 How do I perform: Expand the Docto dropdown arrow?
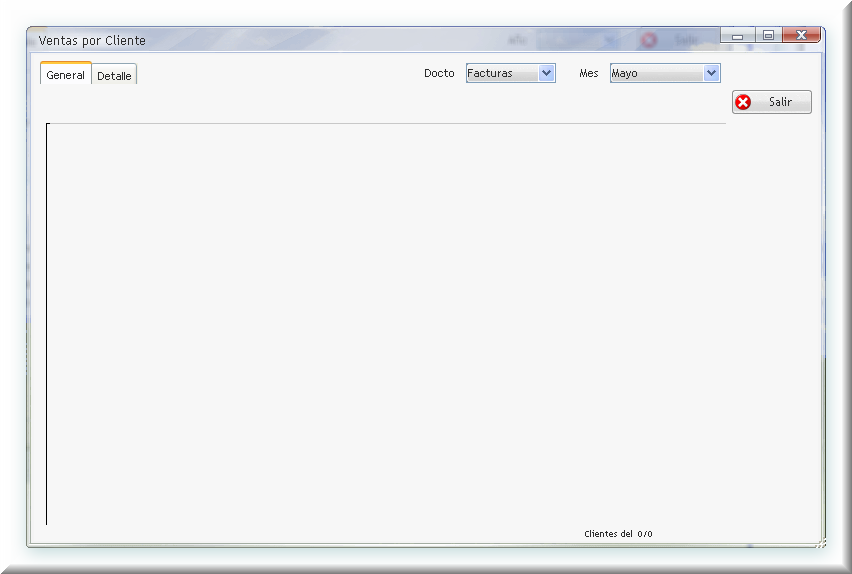[546, 73]
